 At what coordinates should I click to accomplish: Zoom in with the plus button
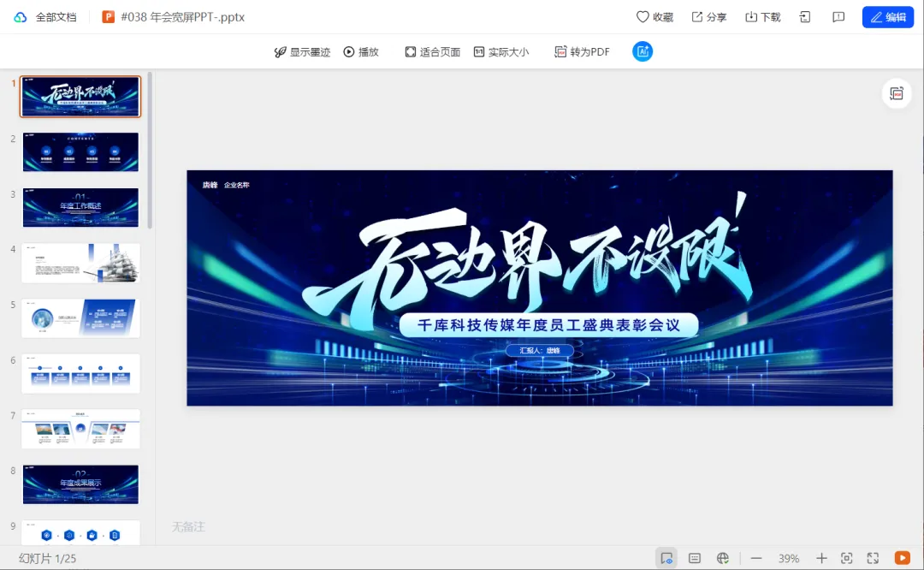820,558
